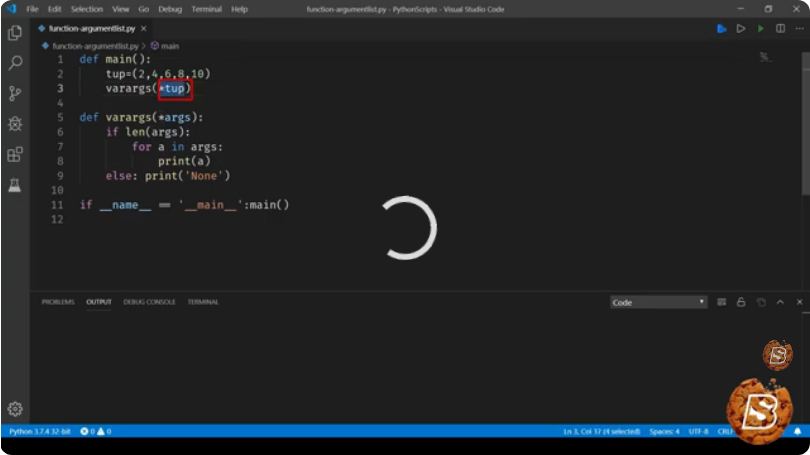Open the notifications bell in the status bar
810x455 pixels.
coord(797,431)
